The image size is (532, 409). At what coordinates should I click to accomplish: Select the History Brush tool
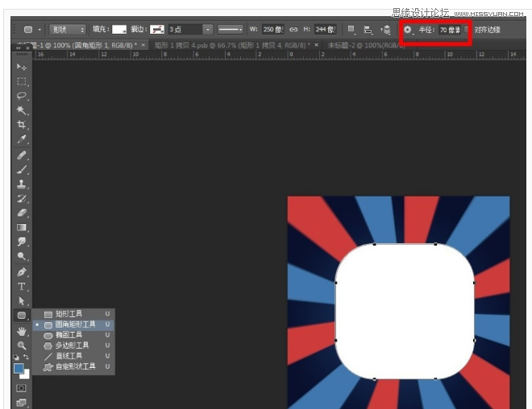click(22, 198)
